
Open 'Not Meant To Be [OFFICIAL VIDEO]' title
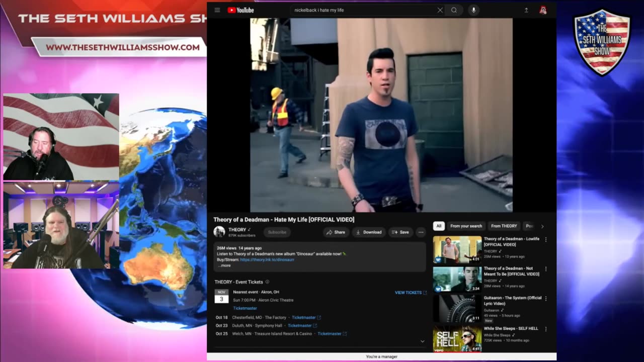tap(512, 271)
